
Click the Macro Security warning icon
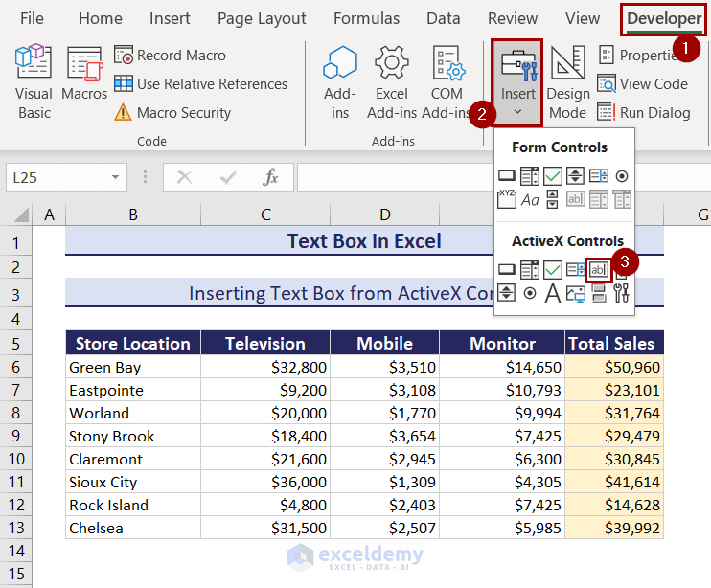(x=123, y=112)
